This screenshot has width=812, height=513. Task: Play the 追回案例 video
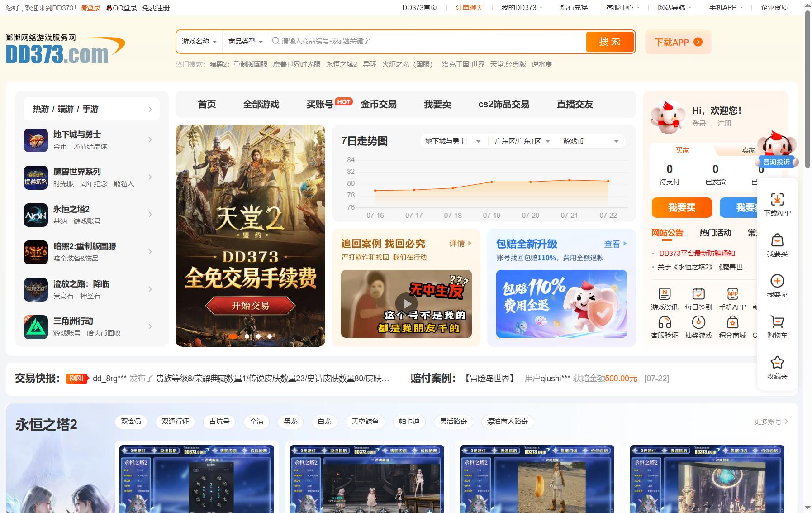point(406,304)
